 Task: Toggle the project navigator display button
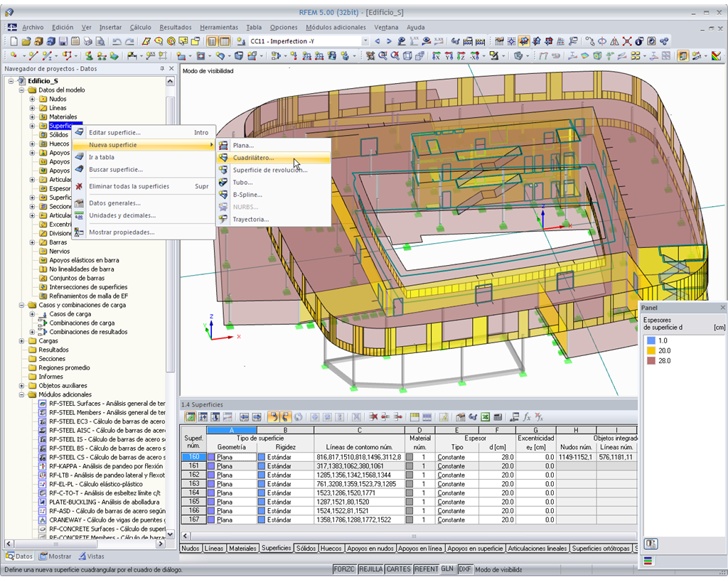[x=212, y=41]
